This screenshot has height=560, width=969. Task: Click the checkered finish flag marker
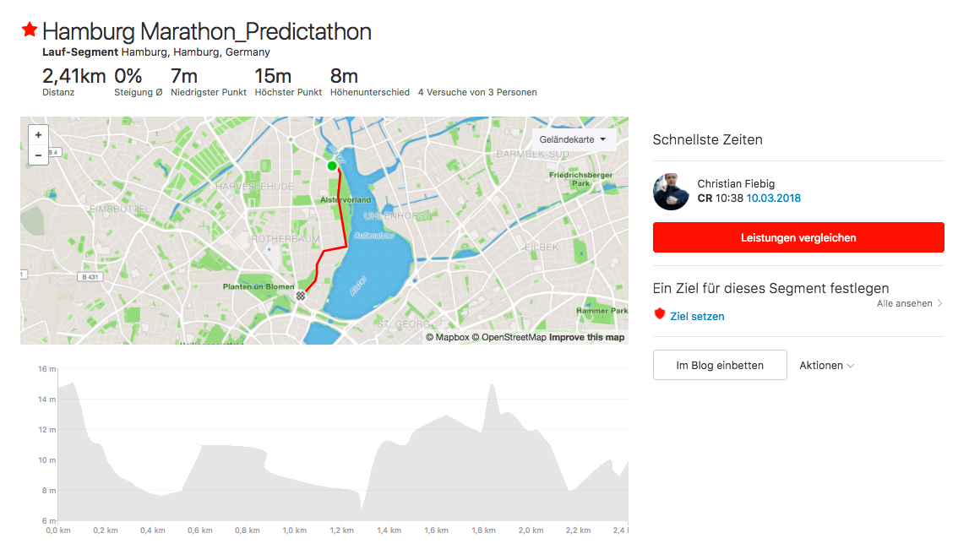coord(301,296)
